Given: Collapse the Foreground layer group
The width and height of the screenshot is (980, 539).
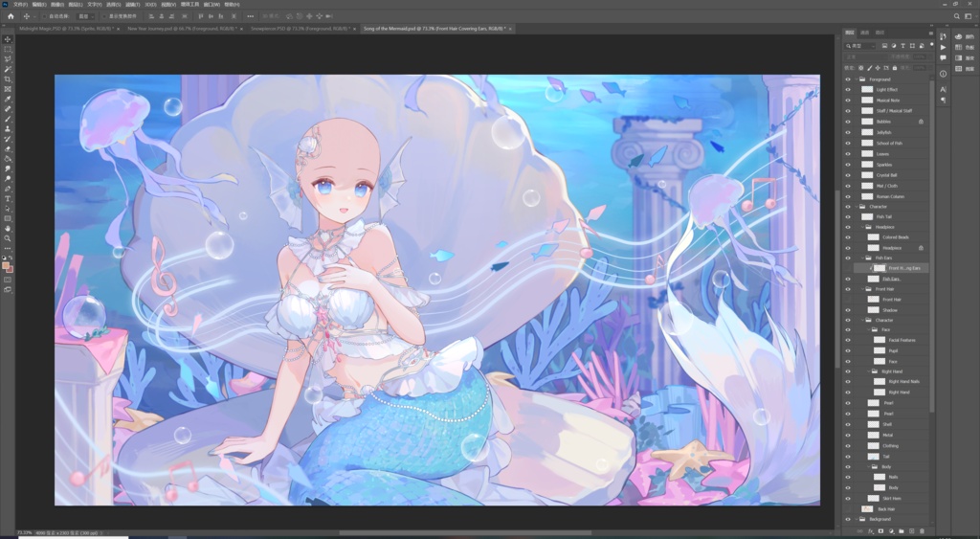Looking at the screenshot, I should (x=857, y=79).
